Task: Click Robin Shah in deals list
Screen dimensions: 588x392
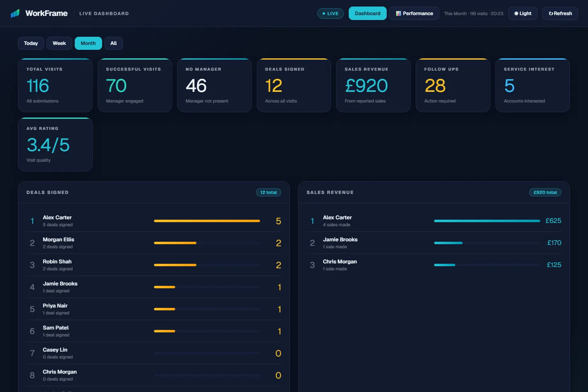Action: (57, 262)
